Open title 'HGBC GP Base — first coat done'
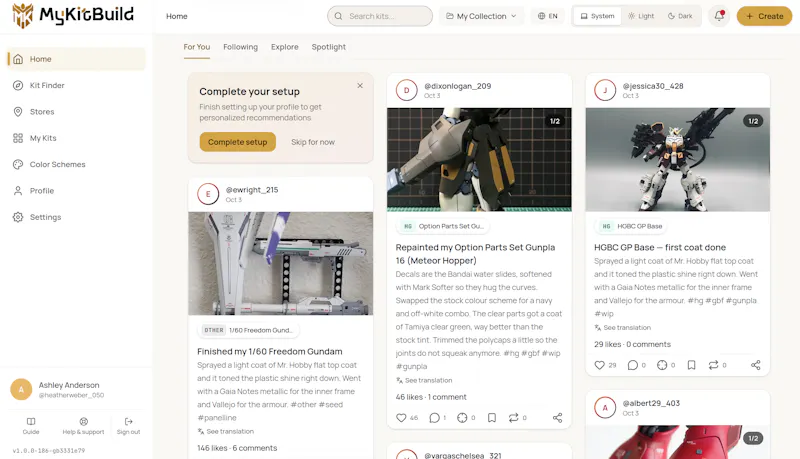The height and width of the screenshot is (459, 800). 660,247
